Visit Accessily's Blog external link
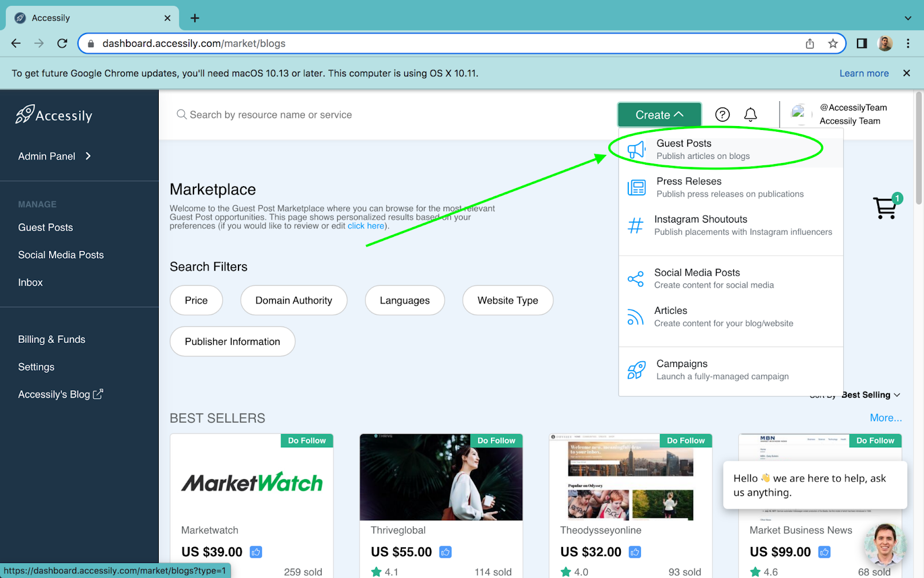 pos(61,394)
